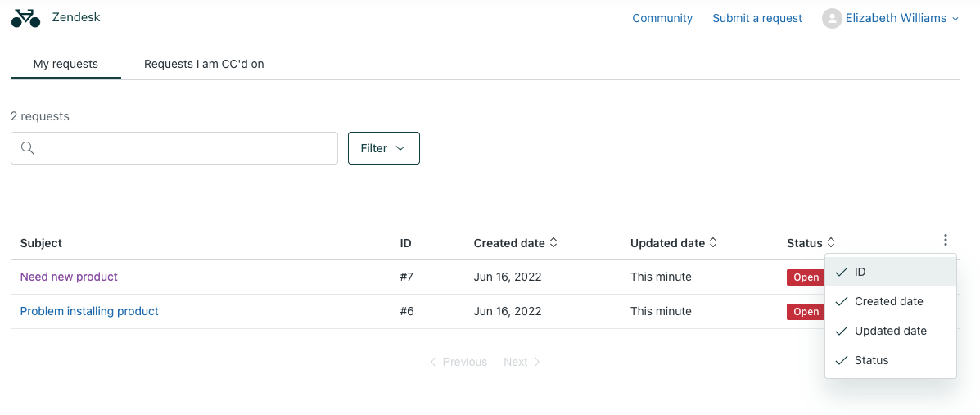Open the three-dot column options menu

(945, 241)
